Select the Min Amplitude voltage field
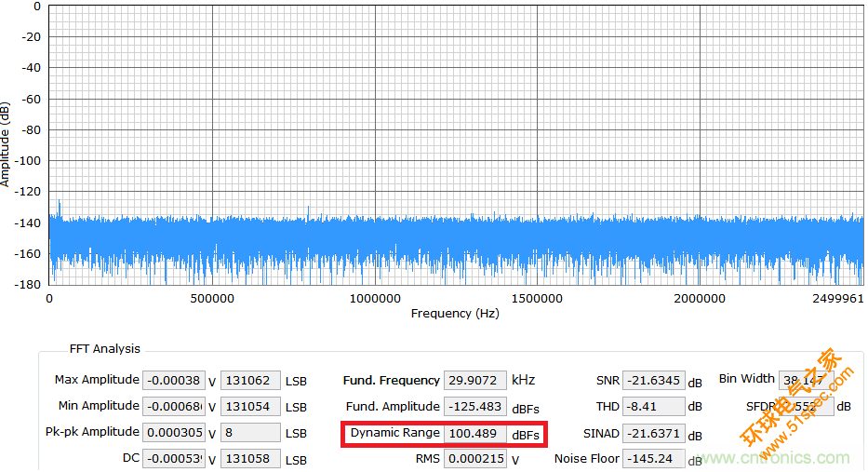Viewport: 868px width, 472px height. tap(174, 407)
